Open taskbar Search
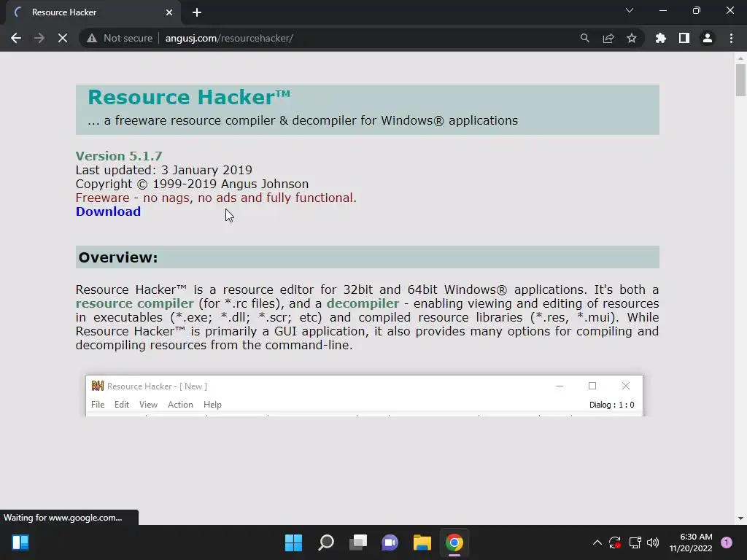 326,542
